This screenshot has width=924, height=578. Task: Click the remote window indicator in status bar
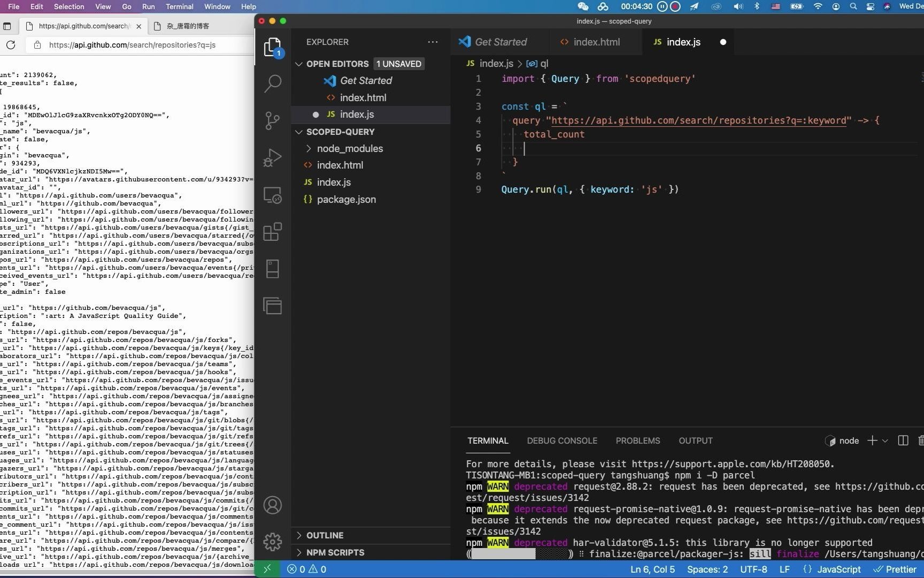pyautogui.click(x=267, y=569)
